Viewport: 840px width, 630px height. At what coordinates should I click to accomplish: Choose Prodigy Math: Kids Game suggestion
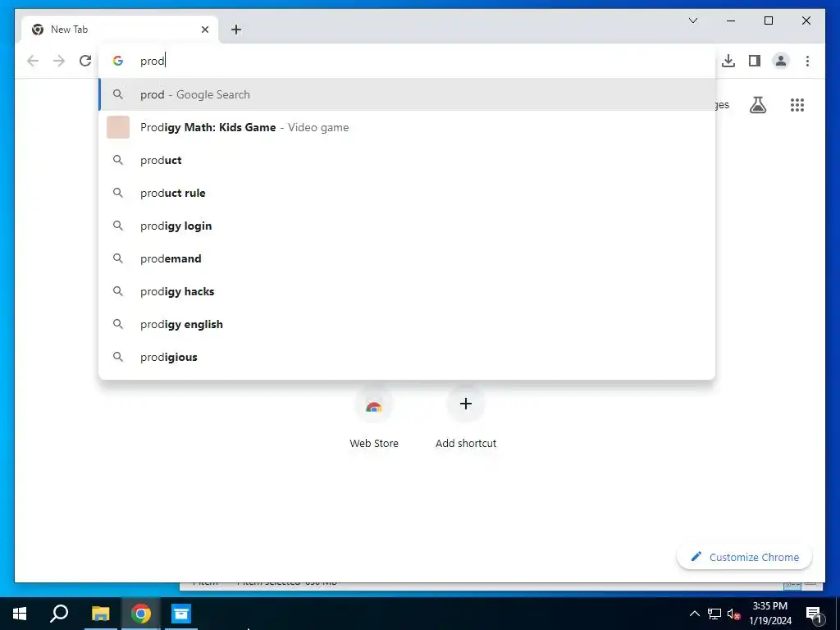tap(407, 127)
